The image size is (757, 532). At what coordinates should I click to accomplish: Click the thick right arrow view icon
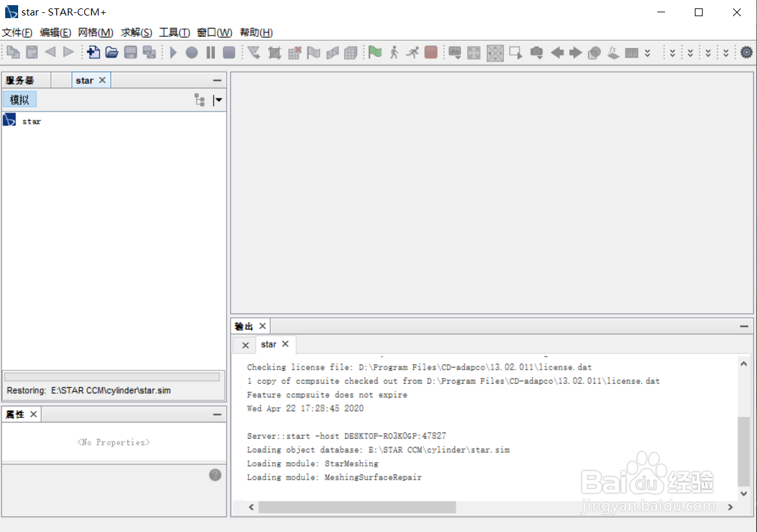click(x=576, y=52)
